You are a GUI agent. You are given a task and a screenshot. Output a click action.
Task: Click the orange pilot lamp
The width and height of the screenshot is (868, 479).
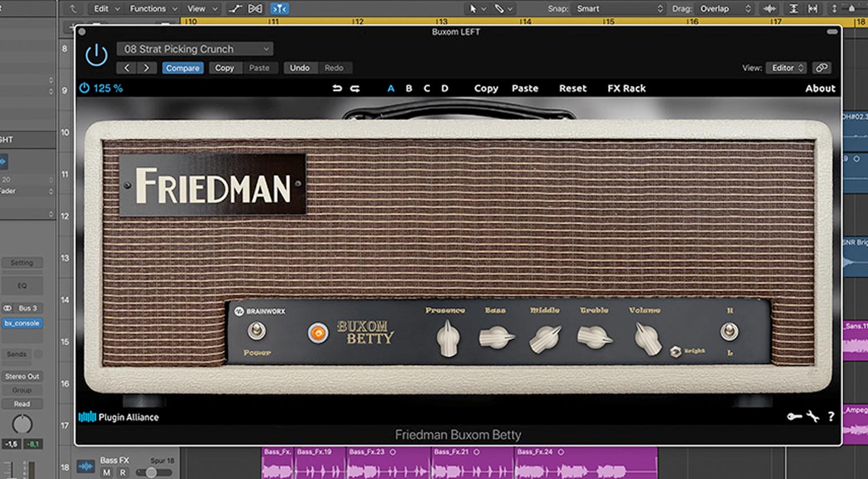[x=318, y=333]
